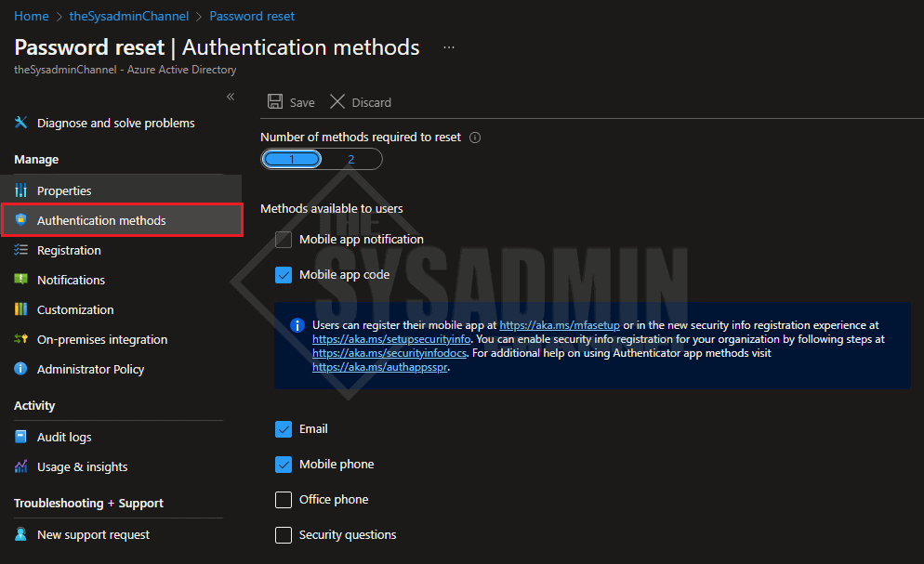The image size is (924, 564).
Task: Navigate to Home breadcrumb
Action: [32, 16]
